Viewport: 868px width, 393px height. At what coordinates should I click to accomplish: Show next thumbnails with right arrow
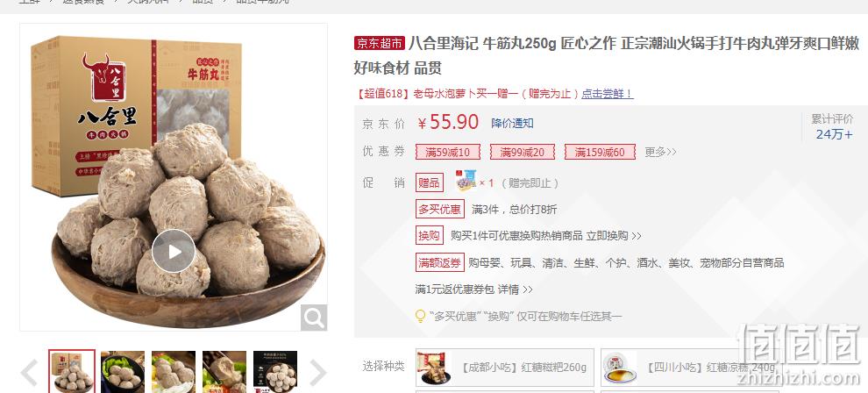click(317, 373)
